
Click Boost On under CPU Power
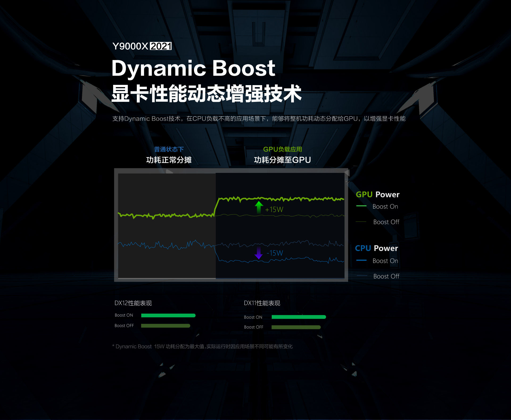pos(385,261)
